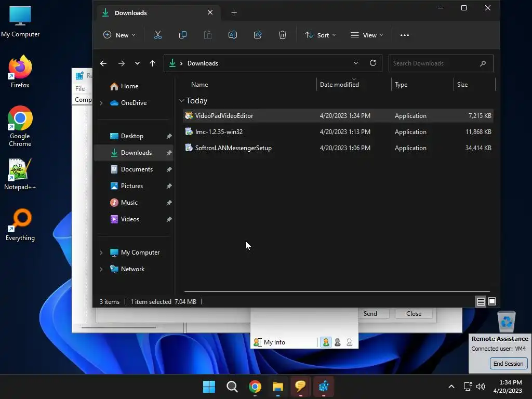This screenshot has width=532, height=399.
Task: Open My Computer desktop icon
Action: click(20, 22)
